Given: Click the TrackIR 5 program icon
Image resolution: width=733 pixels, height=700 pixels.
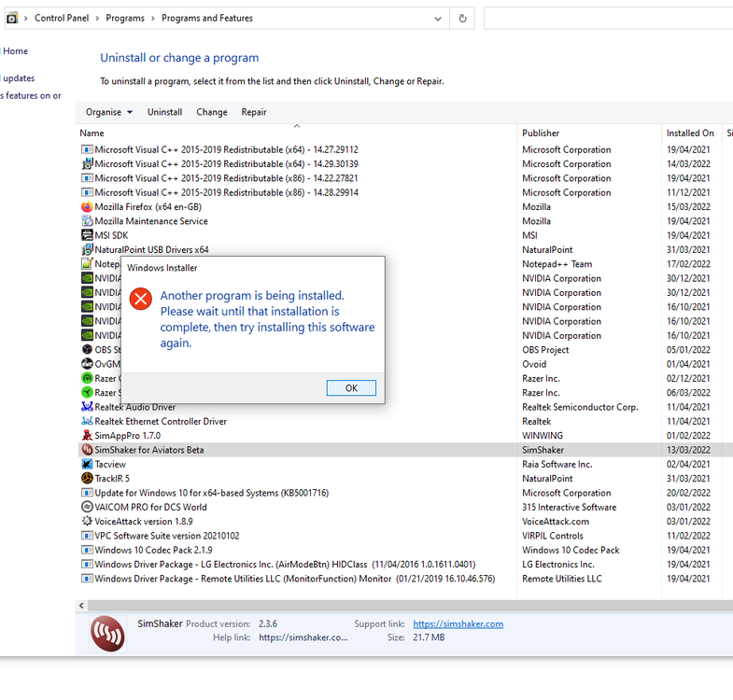Looking at the screenshot, I should coord(87,478).
